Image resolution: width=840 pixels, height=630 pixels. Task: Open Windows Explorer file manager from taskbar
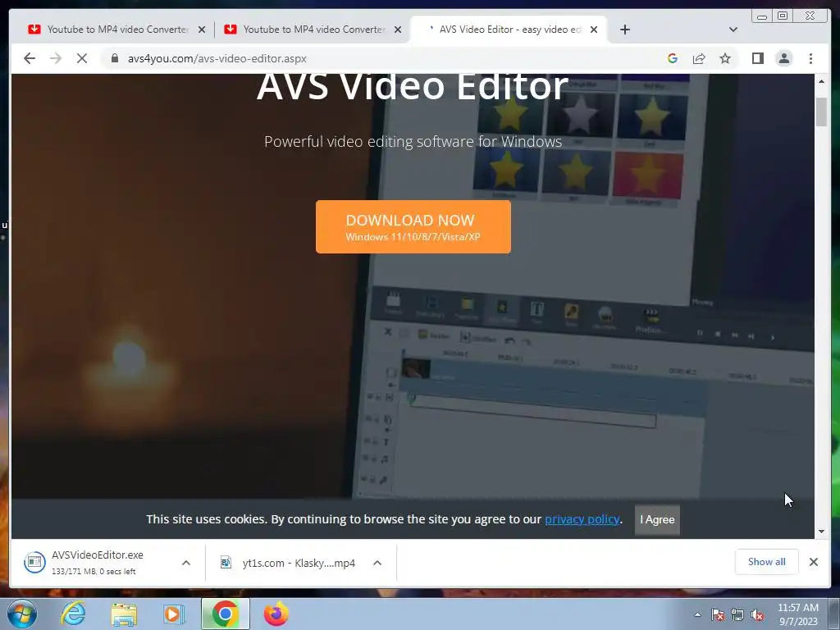click(x=124, y=614)
